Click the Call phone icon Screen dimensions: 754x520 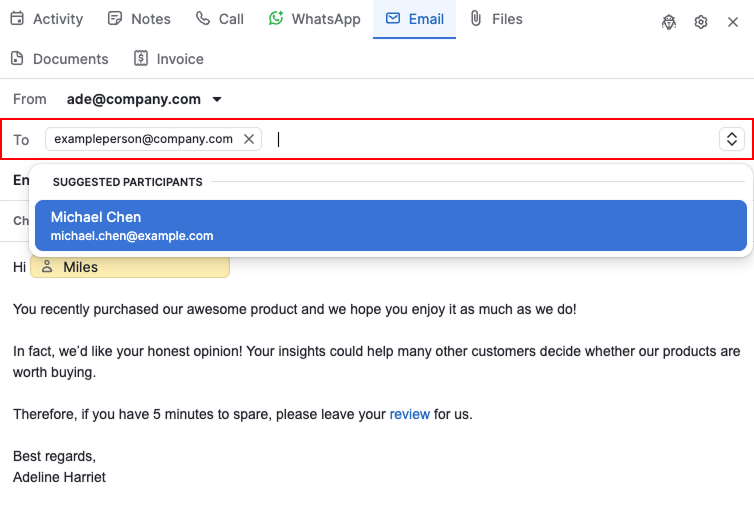[202, 18]
